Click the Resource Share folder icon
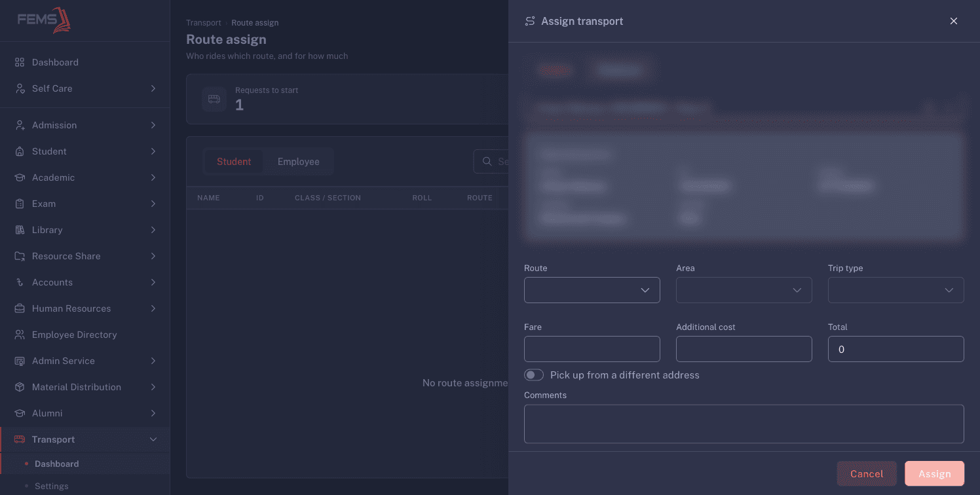The image size is (980, 495). (20, 256)
